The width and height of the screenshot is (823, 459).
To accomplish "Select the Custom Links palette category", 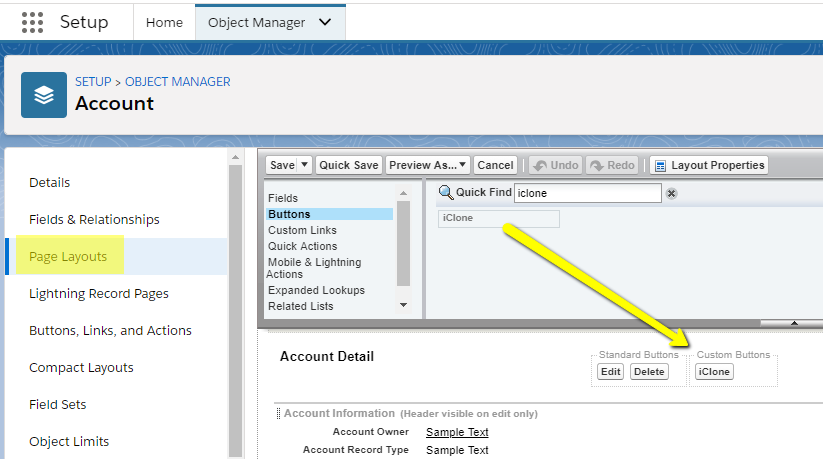I will [302, 230].
